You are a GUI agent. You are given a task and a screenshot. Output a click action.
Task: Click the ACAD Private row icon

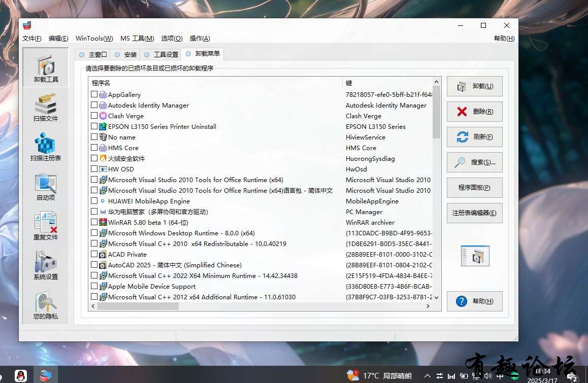(103, 255)
